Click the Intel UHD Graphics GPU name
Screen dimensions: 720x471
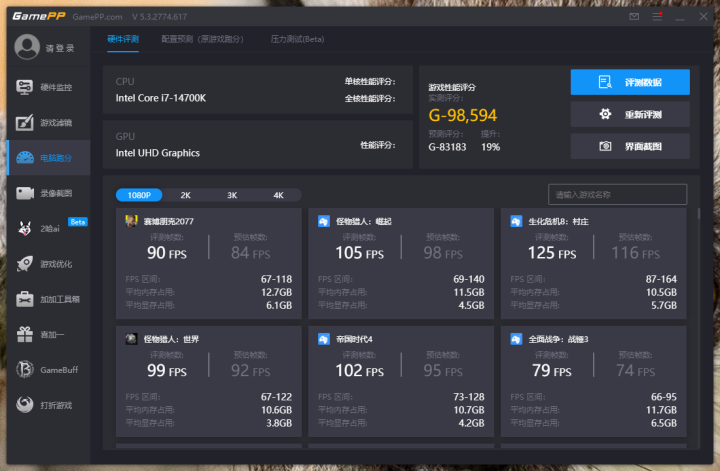[x=158, y=153]
